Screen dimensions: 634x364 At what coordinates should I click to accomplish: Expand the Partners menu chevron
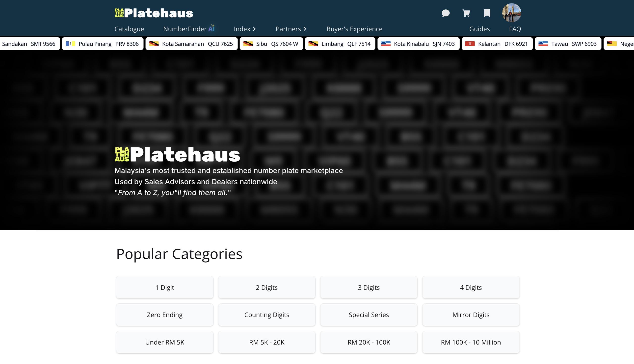click(x=305, y=29)
